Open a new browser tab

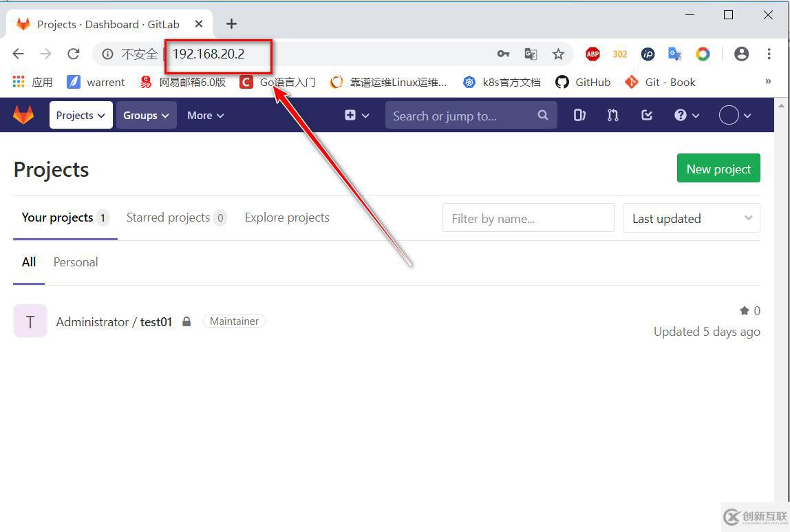coord(231,23)
